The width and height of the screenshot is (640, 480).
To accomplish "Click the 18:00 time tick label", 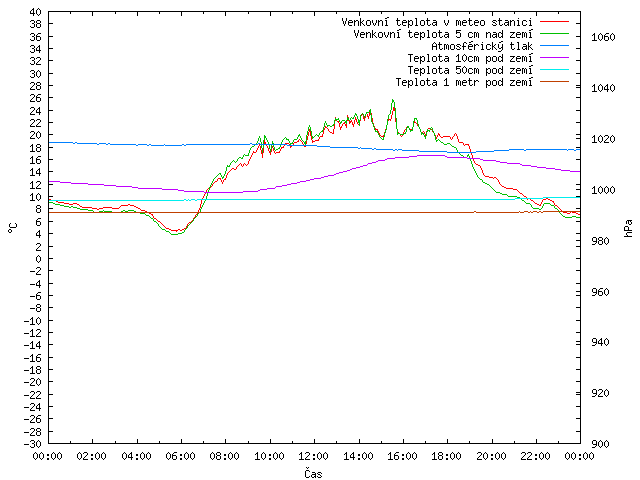I will click(x=447, y=456).
